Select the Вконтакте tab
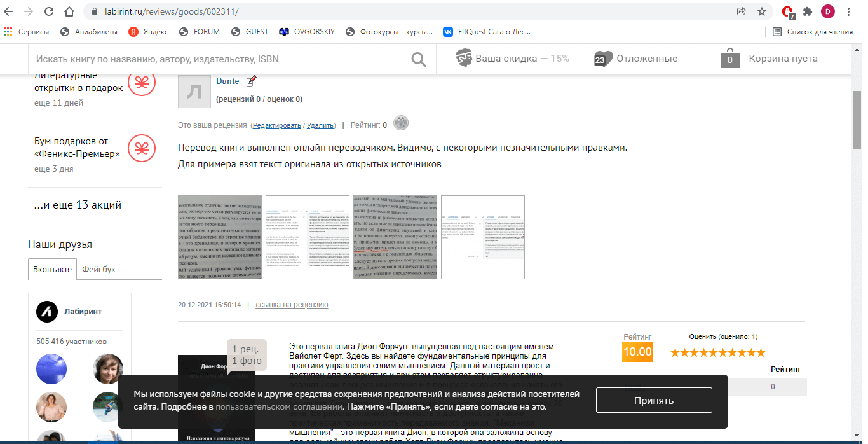The height and width of the screenshot is (444, 868). click(x=53, y=269)
